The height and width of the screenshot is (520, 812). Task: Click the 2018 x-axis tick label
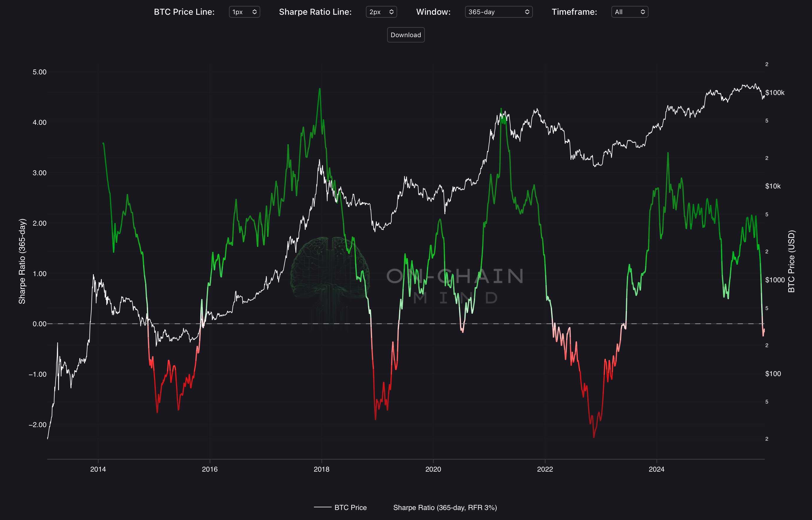[x=321, y=469]
